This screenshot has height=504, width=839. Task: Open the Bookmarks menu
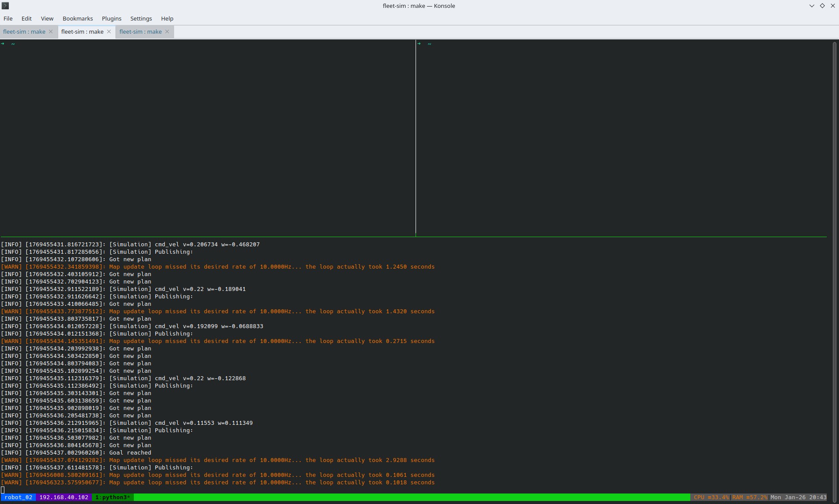77,18
